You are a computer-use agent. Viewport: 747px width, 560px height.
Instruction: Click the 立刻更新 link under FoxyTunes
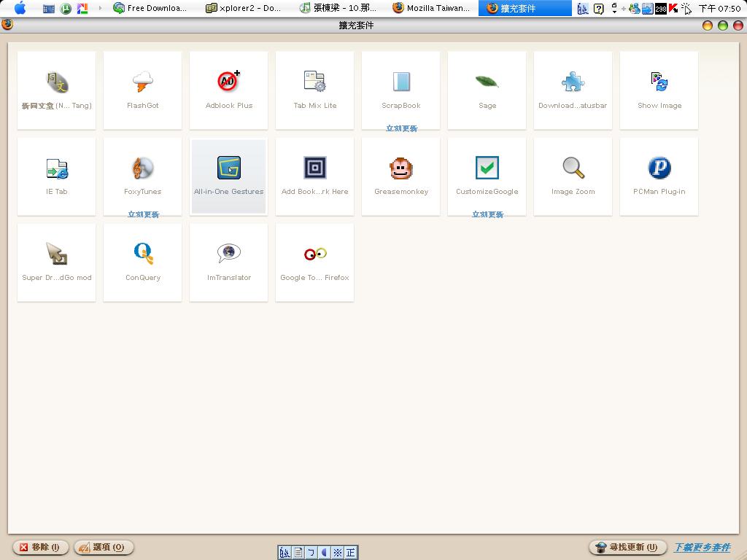(144, 214)
